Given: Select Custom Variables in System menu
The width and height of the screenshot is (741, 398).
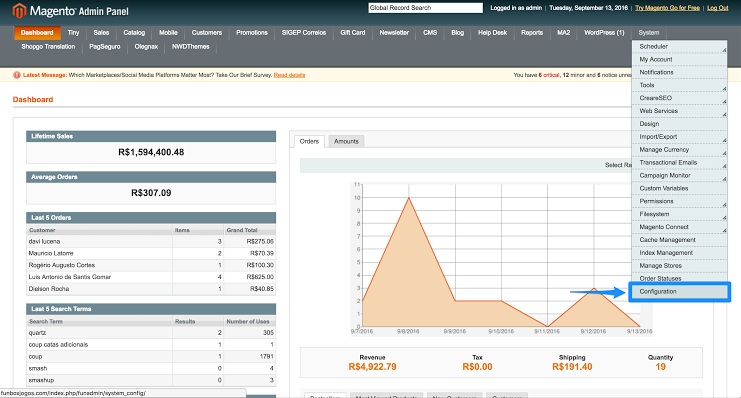Looking at the screenshot, I should [x=680, y=188].
